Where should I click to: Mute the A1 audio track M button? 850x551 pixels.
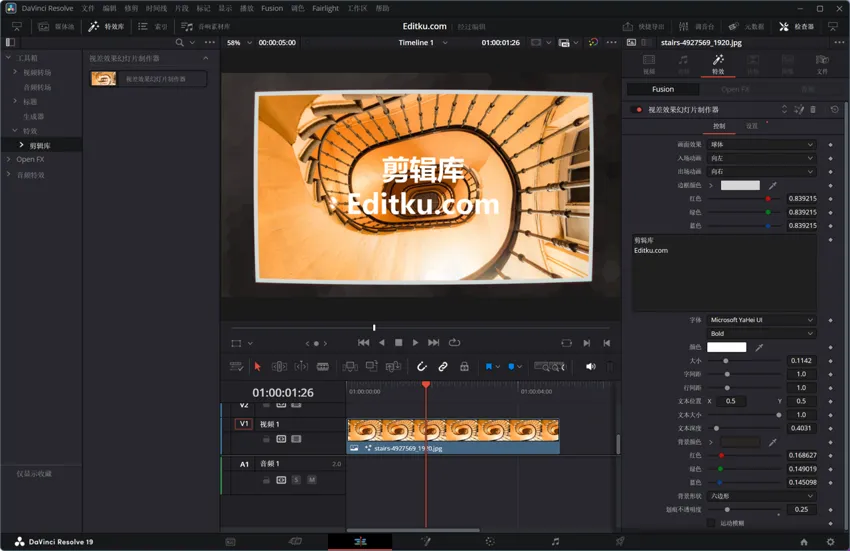[x=312, y=480]
